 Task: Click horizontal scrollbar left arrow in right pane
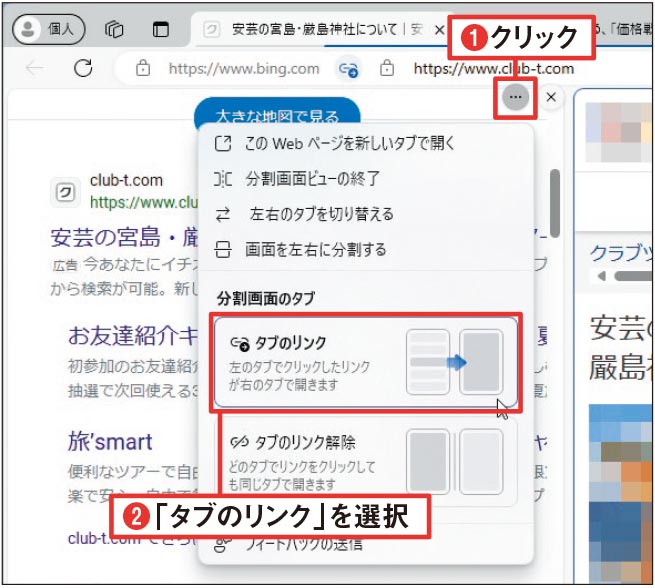pos(601,276)
